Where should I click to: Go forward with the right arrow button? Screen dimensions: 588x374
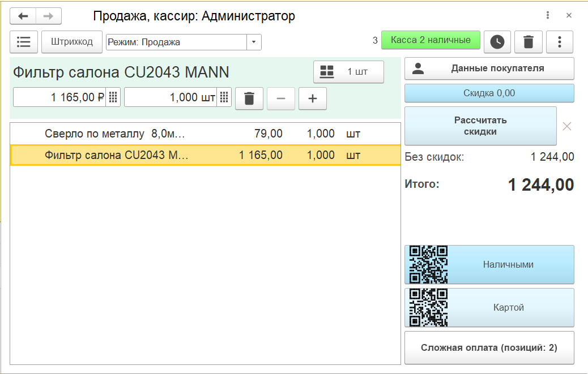tap(48, 16)
